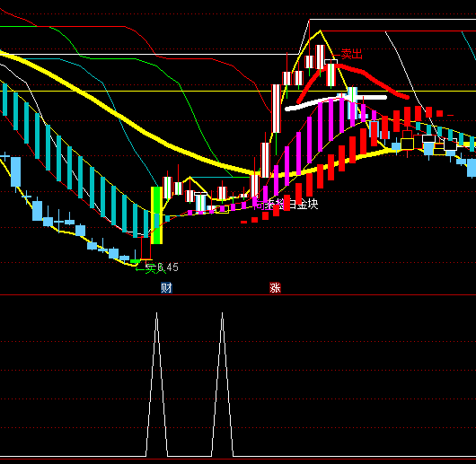
Task: Select the short thick white curve segment
Action: 336,102
